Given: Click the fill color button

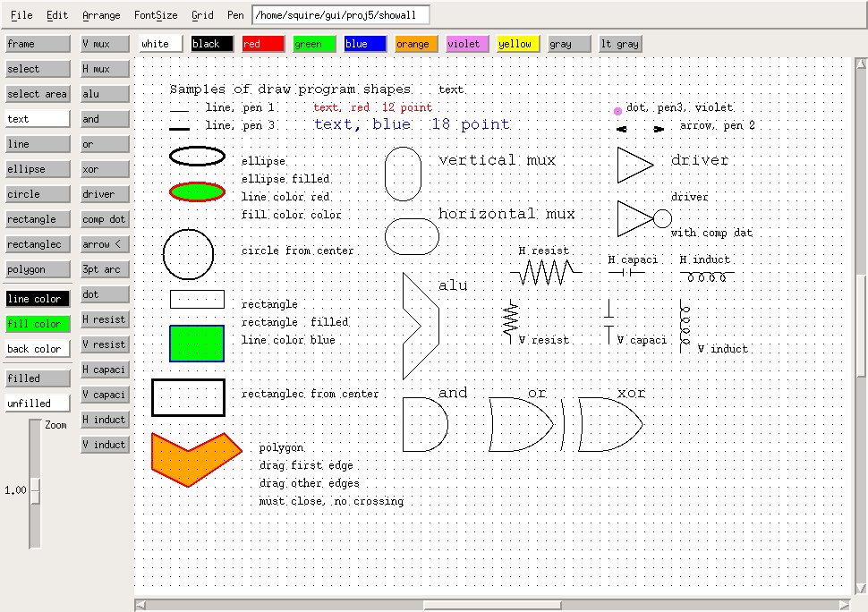Looking at the screenshot, I should point(38,324).
